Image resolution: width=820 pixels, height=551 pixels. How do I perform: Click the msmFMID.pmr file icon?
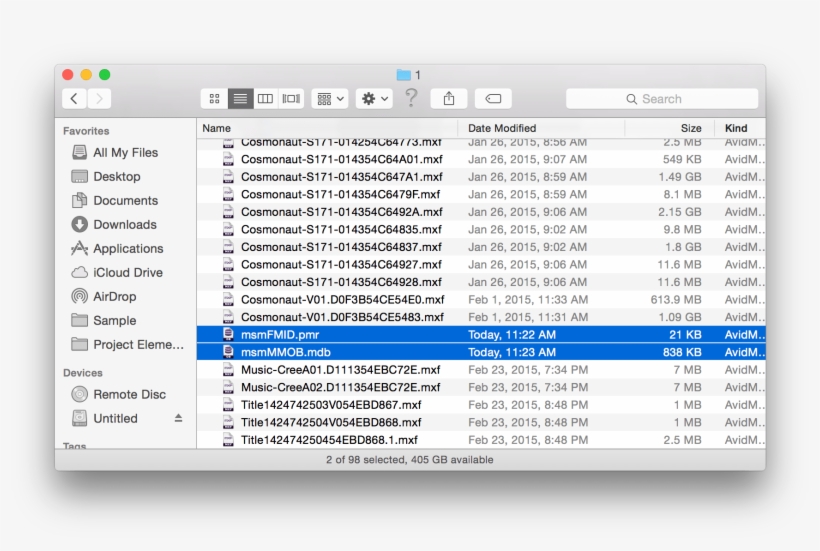point(228,334)
